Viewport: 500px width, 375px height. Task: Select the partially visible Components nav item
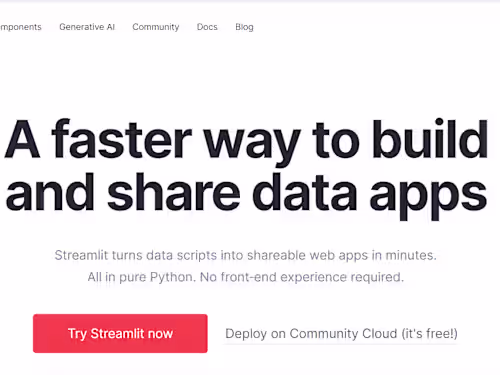click(x=21, y=27)
